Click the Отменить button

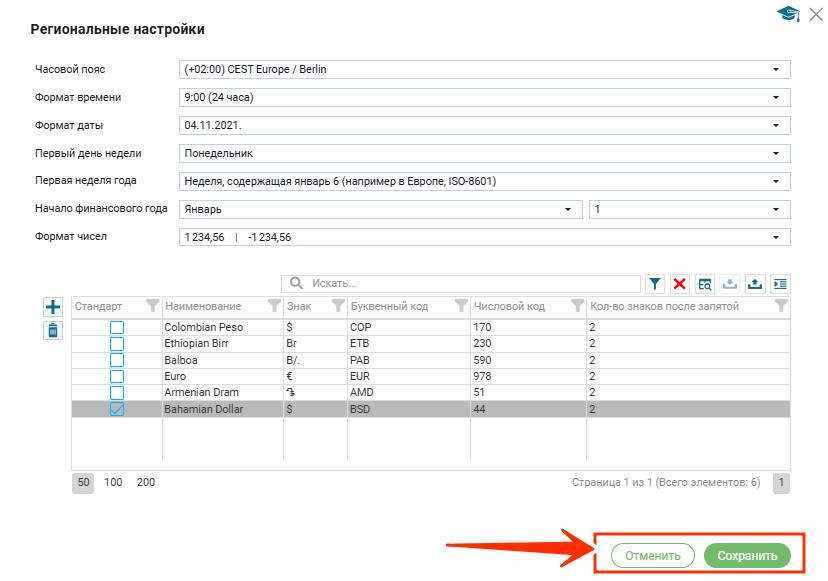(x=652, y=555)
